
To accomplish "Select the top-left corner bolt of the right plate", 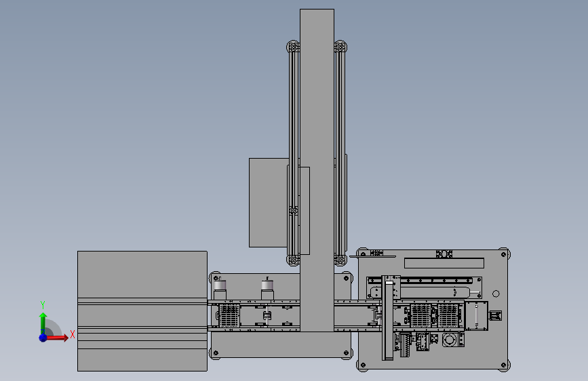I will (x=363, y=255).
